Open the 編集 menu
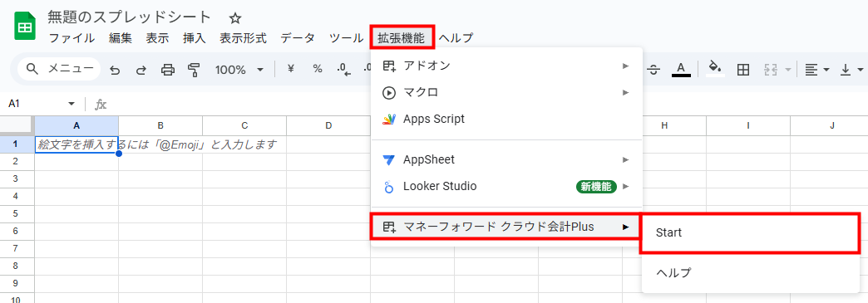The height and width of the screenshot is (303, 868). [x=120, y=38]
